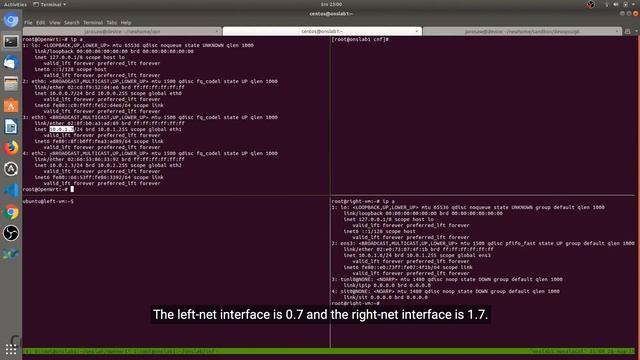Open Google Chrome from the dock
The height and width of the screenshot is (360, 640).
[11, 212]
